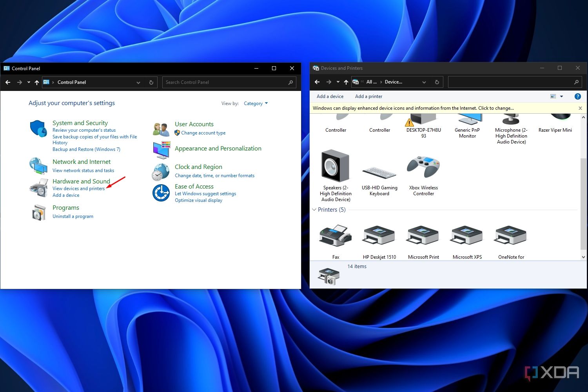Viewport: 588px width, 392px height.
Task: Click Add a device link under Hardware
Action: 66,195
